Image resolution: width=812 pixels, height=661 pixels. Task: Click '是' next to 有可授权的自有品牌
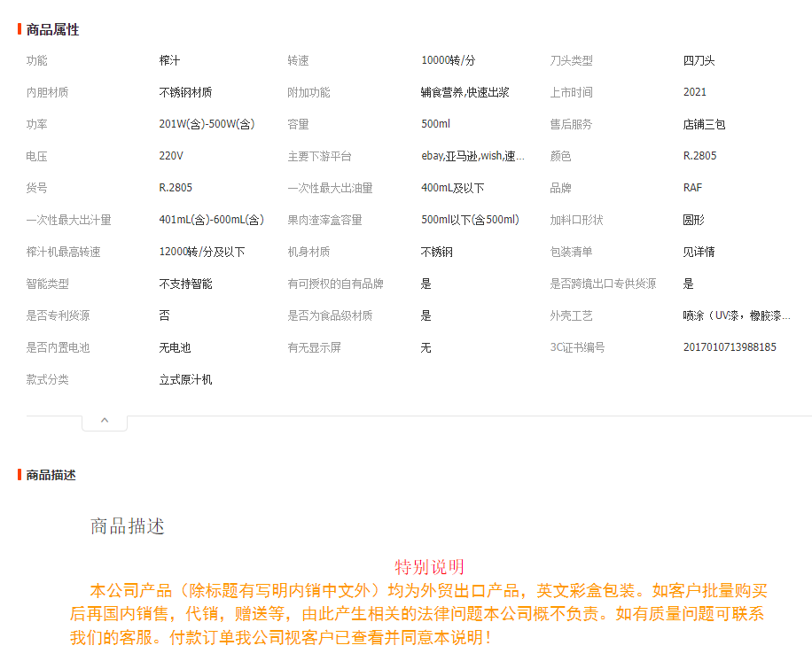(x=426, y=284)
